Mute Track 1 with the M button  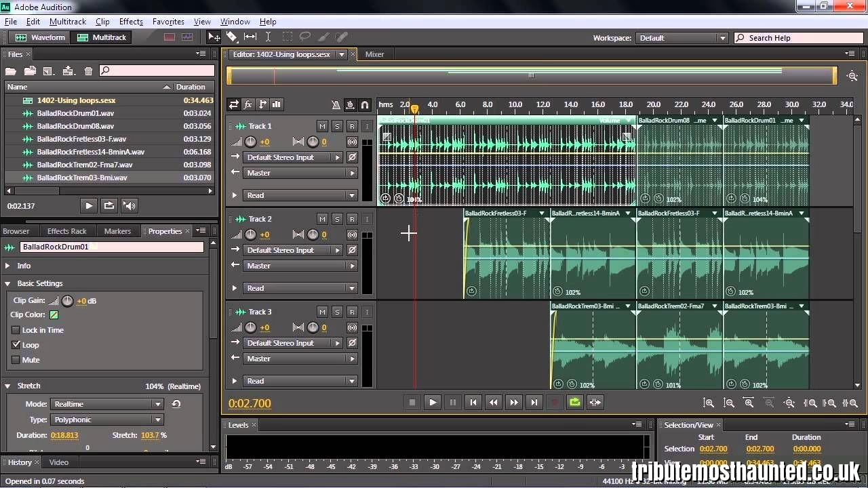coord(322,126)
